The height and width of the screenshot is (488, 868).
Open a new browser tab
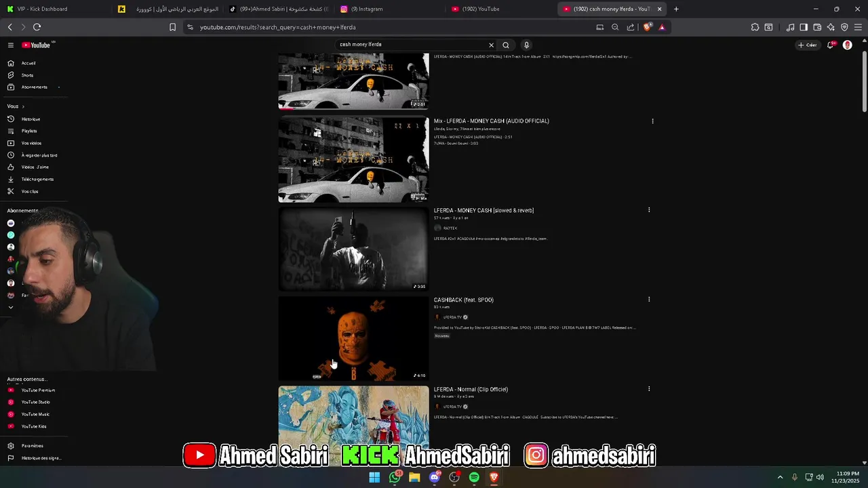[x=676, y=9]
